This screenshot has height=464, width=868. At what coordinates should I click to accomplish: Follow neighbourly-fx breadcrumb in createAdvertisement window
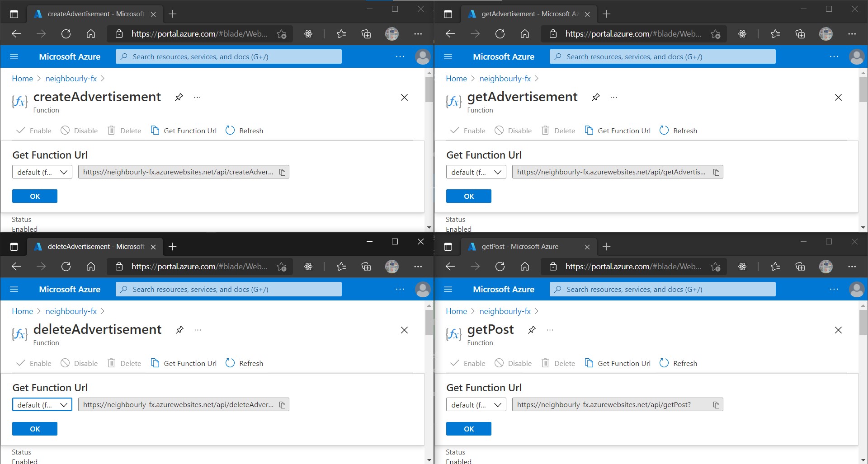click(x=71, y=79)
